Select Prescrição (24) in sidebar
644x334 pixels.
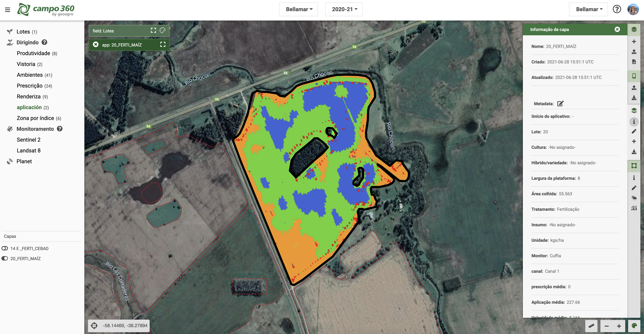coord(34,86)
